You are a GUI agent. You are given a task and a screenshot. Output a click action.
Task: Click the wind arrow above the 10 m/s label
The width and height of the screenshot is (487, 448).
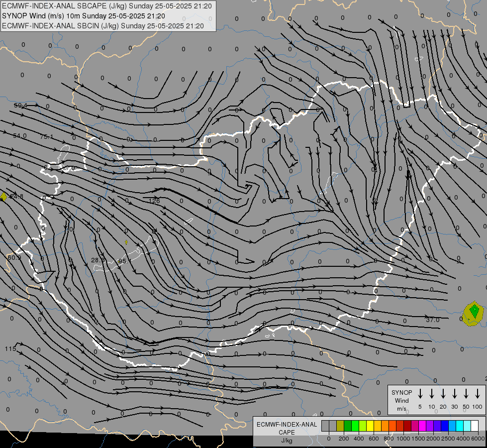click(x=431, y=394)
